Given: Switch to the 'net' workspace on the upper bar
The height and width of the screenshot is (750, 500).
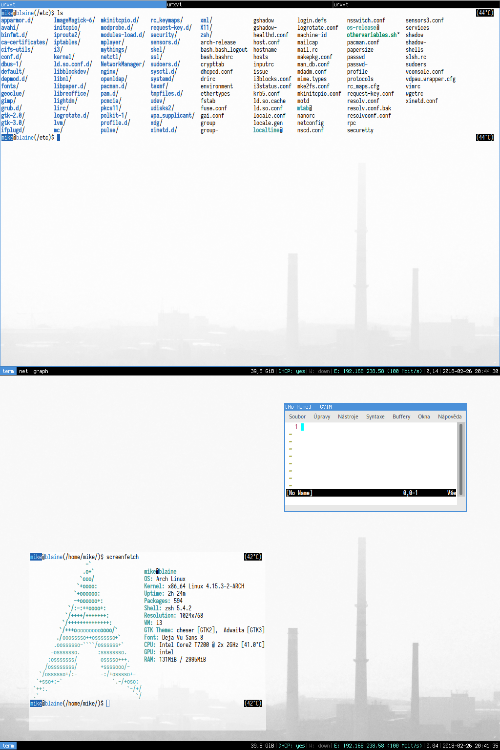Looking at the screenshot, I should 23,371.
